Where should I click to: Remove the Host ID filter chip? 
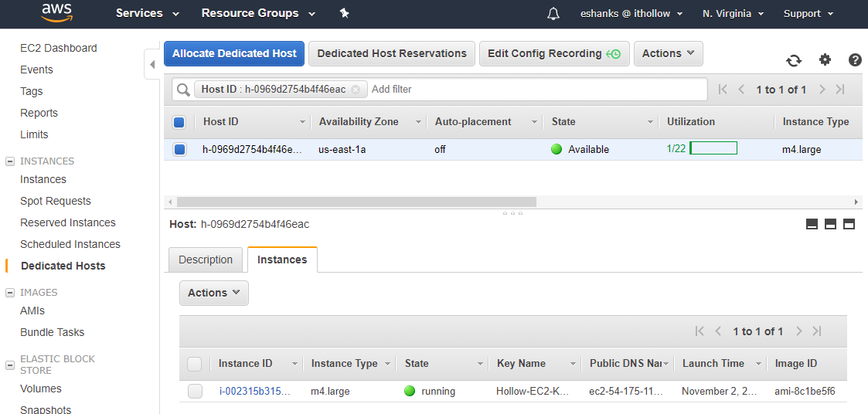356,90
